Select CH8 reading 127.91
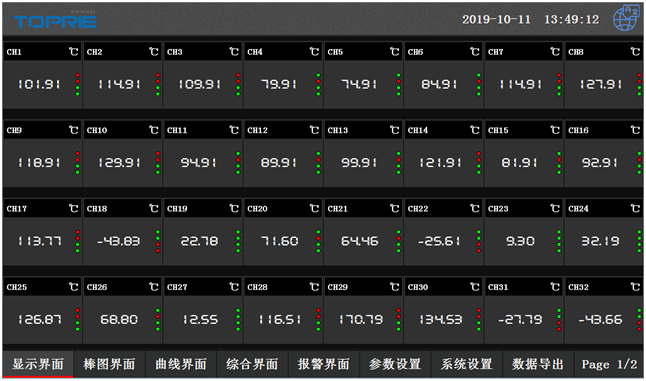This screenshot has width=646, height=381. (601, 84)
